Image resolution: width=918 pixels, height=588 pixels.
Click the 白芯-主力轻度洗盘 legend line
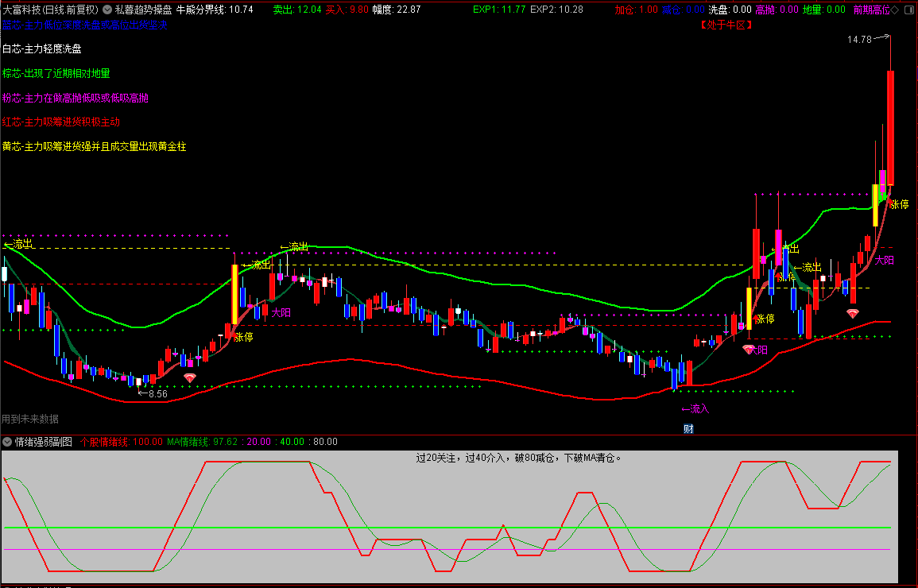(x=41, y=49)
